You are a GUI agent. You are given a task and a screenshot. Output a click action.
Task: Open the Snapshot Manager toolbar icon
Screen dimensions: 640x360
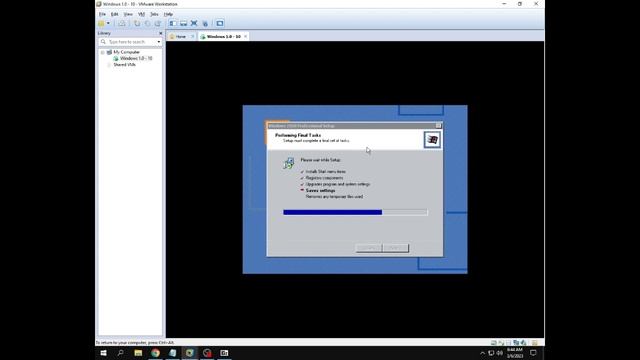pos(158,23)
